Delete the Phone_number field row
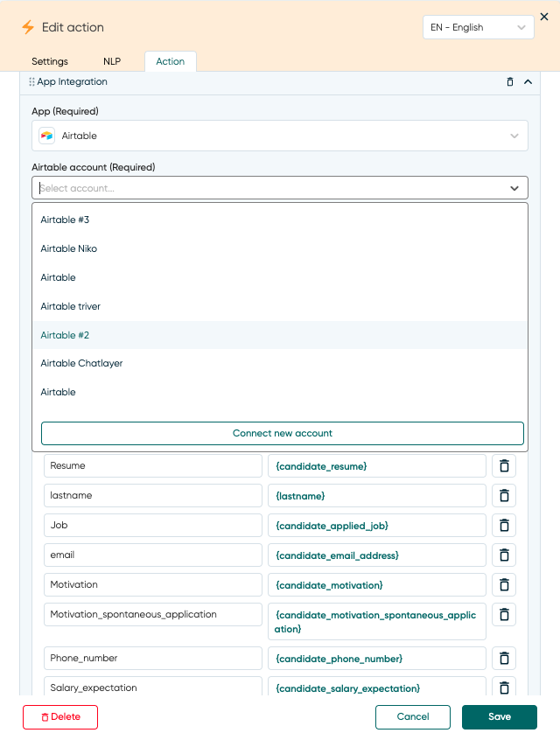 [x=504, y=659]
